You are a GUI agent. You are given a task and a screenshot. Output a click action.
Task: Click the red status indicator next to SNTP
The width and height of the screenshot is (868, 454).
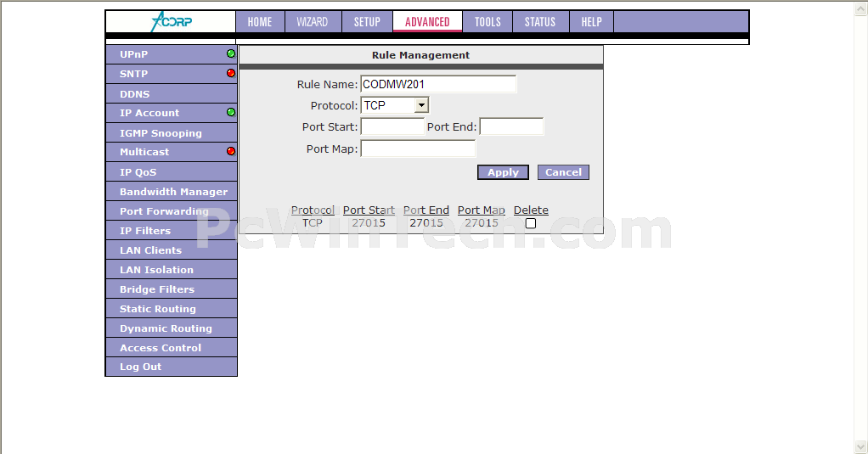(x=231, y=73)
